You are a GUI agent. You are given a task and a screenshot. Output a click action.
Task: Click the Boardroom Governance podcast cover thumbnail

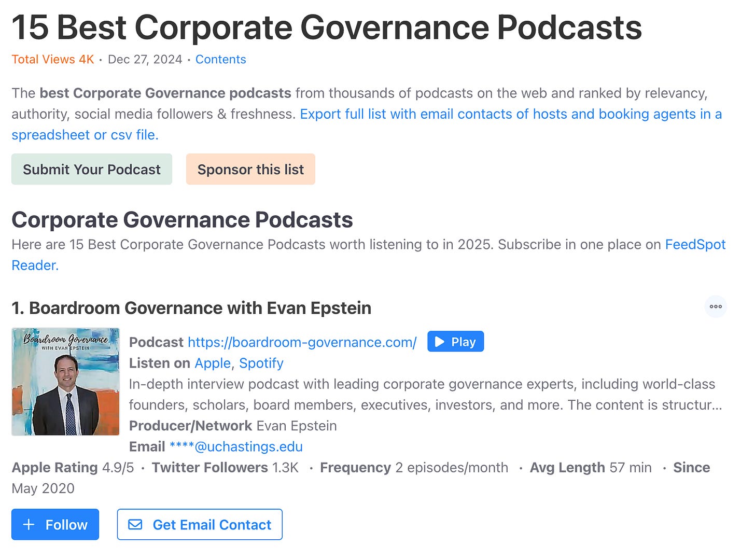click(65, 382)
